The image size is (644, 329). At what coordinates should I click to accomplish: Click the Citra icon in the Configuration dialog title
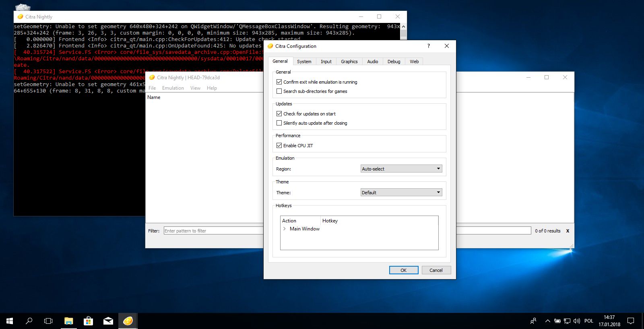pos(270,46)
